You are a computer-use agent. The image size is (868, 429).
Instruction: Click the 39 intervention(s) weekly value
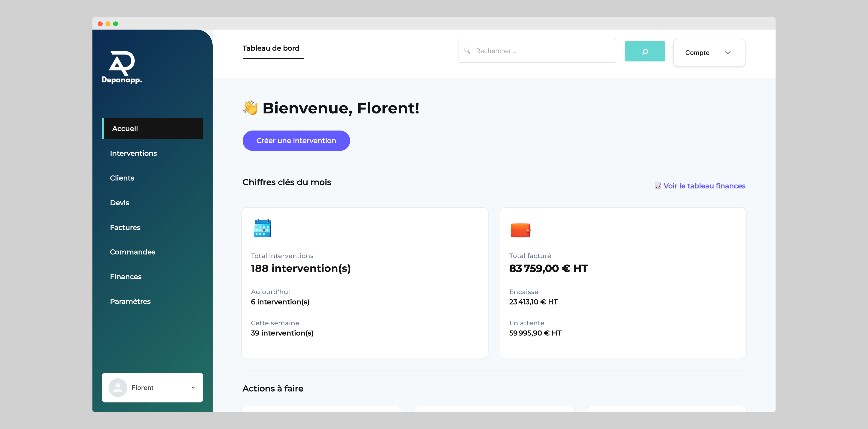(x=282, y=333)
